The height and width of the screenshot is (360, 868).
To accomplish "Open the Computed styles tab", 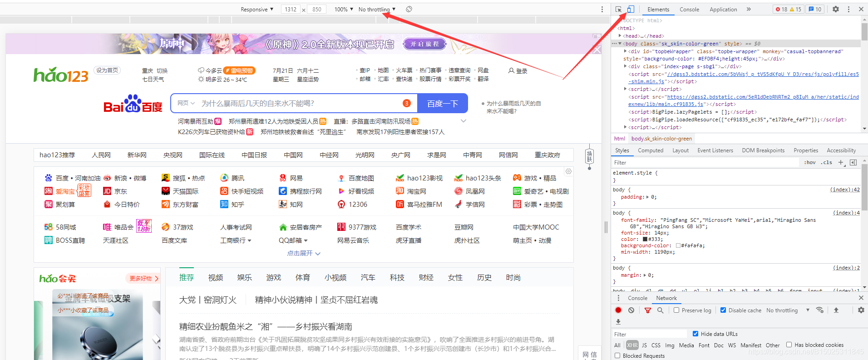I will 651,150.
